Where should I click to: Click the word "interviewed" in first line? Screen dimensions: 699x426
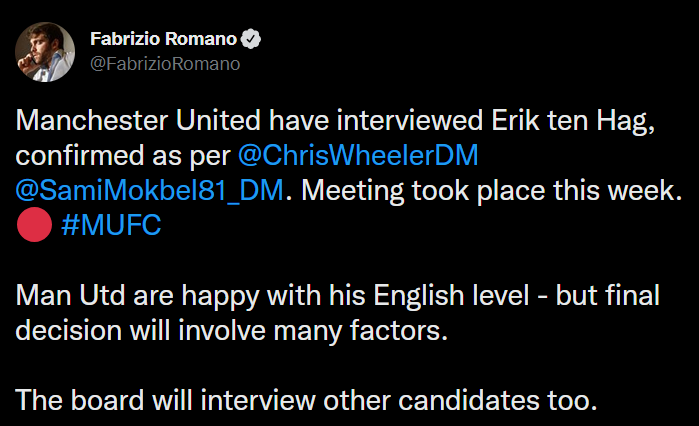click(410, 120)
